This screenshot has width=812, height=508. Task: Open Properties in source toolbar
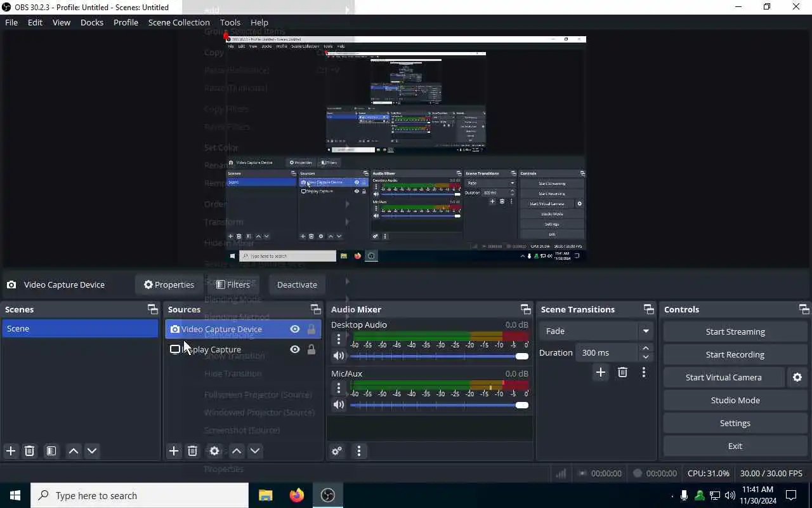(x=169, y=284)
